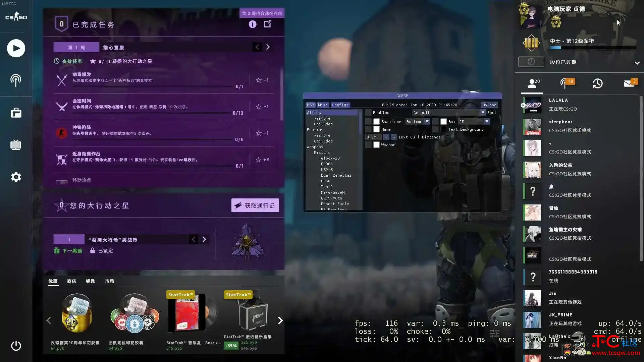Go to previous week mission arrow

[x=257, y=47]
